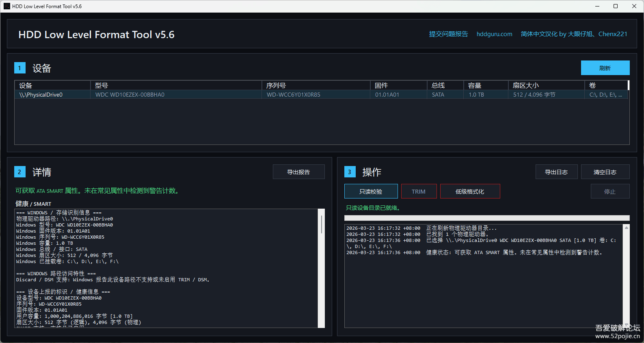Minimize the HDD Low Level Format Tool window
The image size is (644, 343).
coord(597,6)
